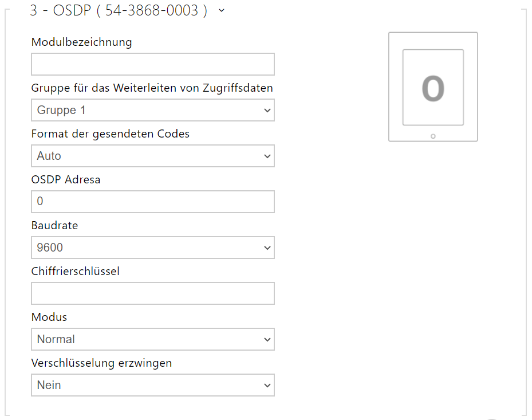532x420 pixels.
Task: Click the Baudrate label
Action: (x=54, y=225)
